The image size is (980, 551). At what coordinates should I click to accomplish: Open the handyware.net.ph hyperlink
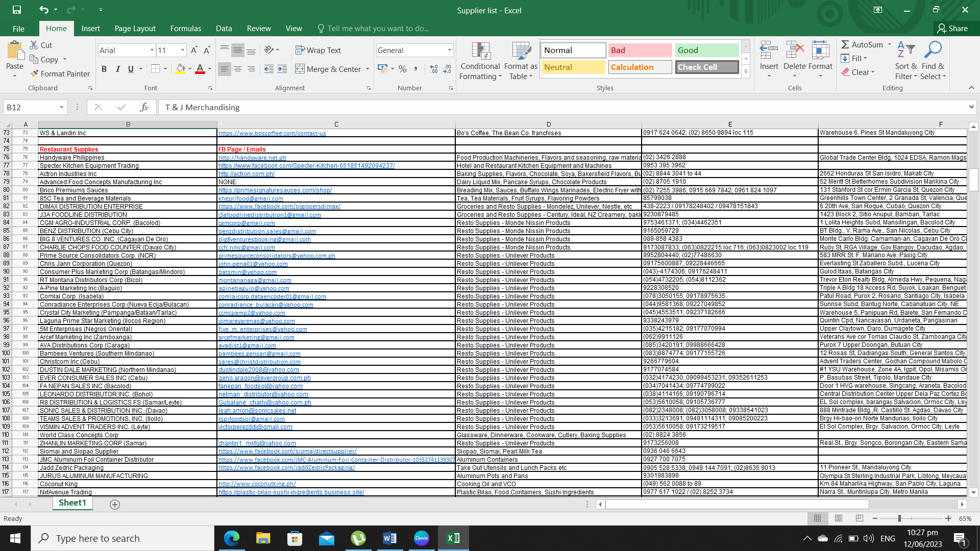coord(252,158)
